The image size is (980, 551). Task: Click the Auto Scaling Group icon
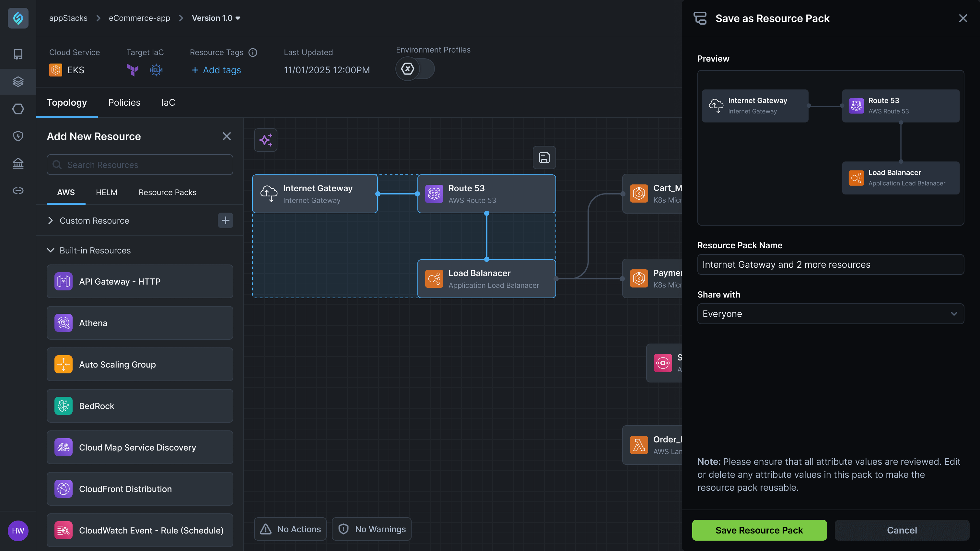[x=63, y=364]
